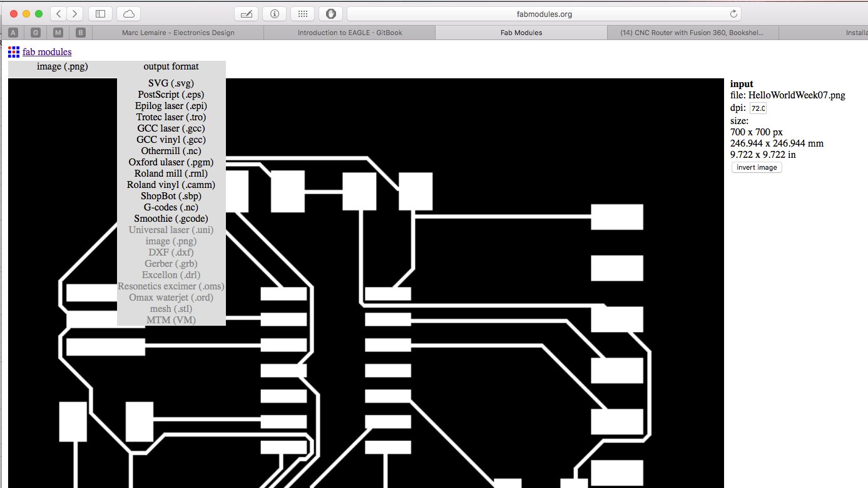The width and height of the screenshot is (868, 488).
Task: Choose Oxford ulaser (.pgm) output
Action: pos(171,162)
